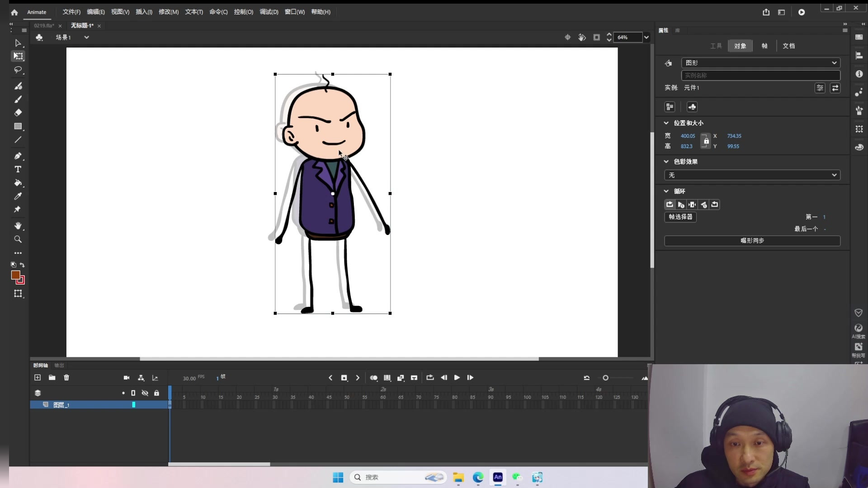Click the edit symbol properties icon

pos(820,88)
